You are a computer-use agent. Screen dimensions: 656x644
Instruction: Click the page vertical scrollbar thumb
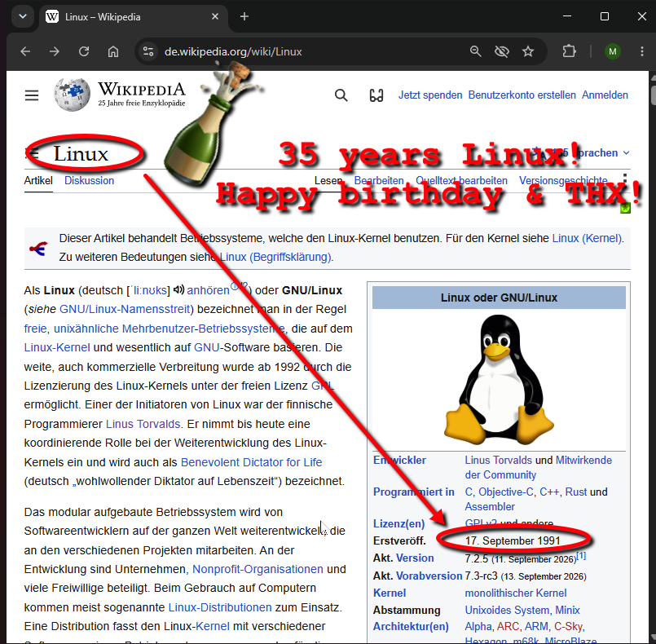(653, 94)
